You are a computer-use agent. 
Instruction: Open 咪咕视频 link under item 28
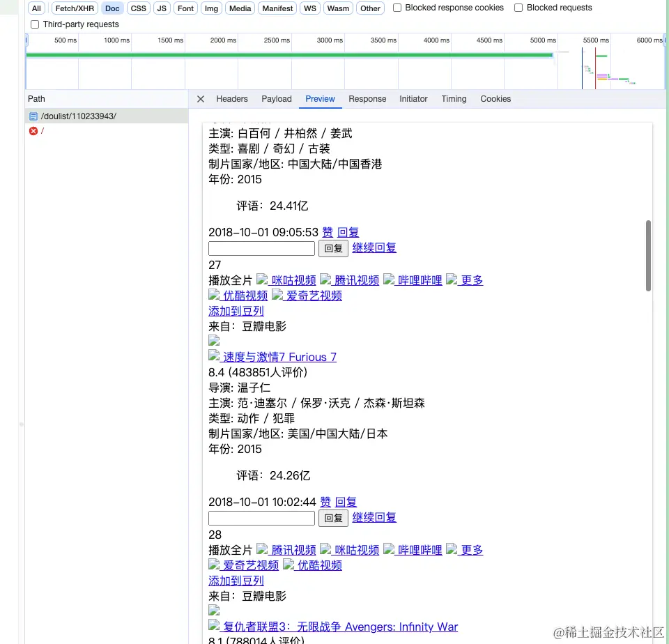point(349,550)
